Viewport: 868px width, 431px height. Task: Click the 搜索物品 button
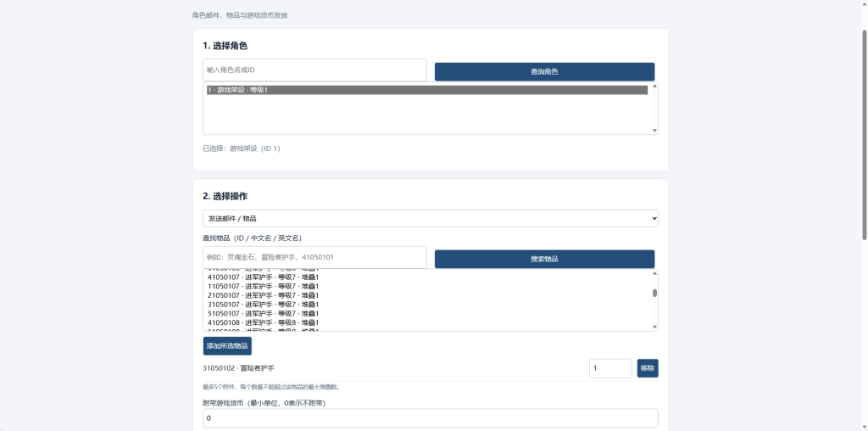tap(544, 259)
